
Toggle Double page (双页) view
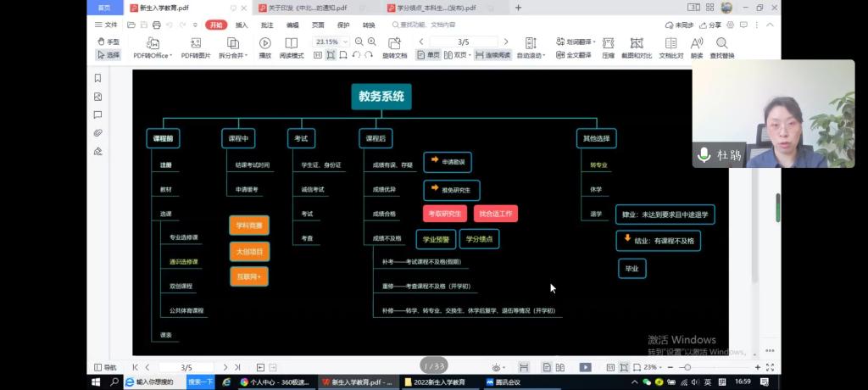click(456, 55)
